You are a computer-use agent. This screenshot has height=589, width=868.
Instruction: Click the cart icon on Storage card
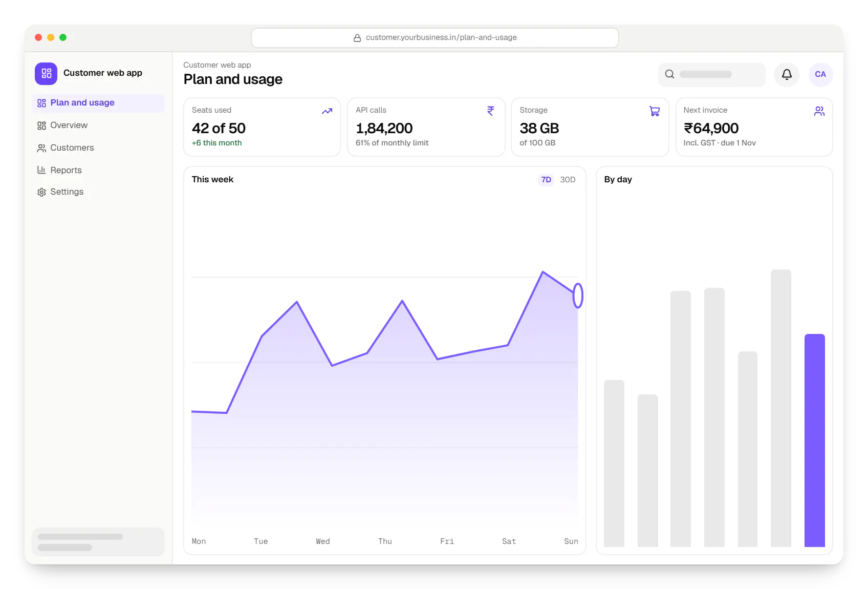pyautogui.click(x=655, y=111)
